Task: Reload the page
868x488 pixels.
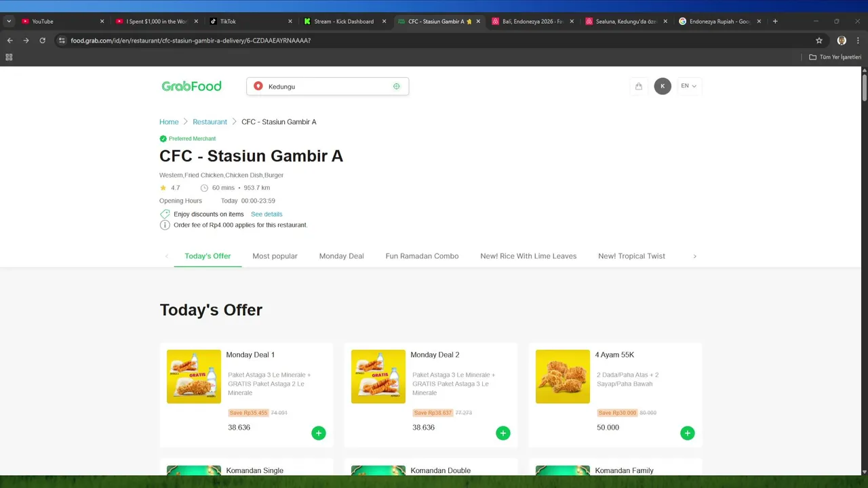Action: (42, 40)
